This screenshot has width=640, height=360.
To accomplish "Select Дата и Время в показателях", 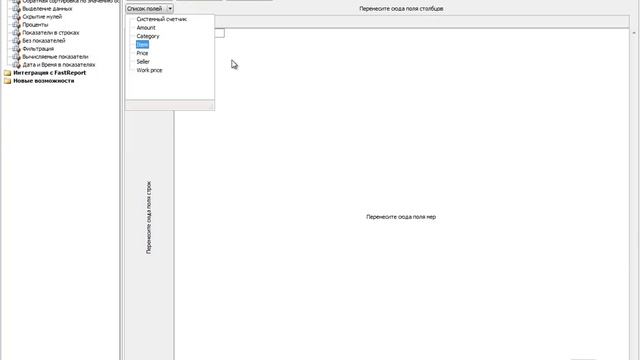I will click(59, 64).
